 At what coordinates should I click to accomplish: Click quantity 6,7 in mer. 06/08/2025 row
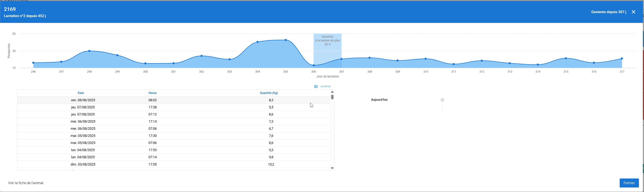tap(271, 129)
